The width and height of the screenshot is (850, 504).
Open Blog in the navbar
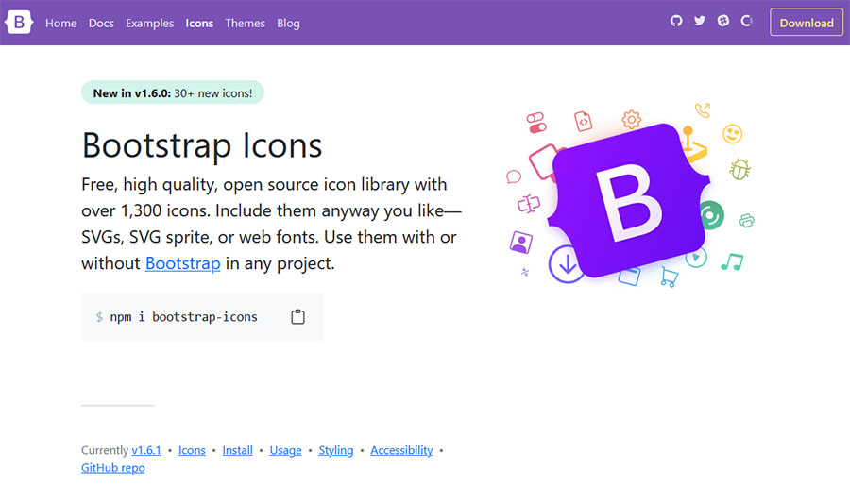[288, 24]
